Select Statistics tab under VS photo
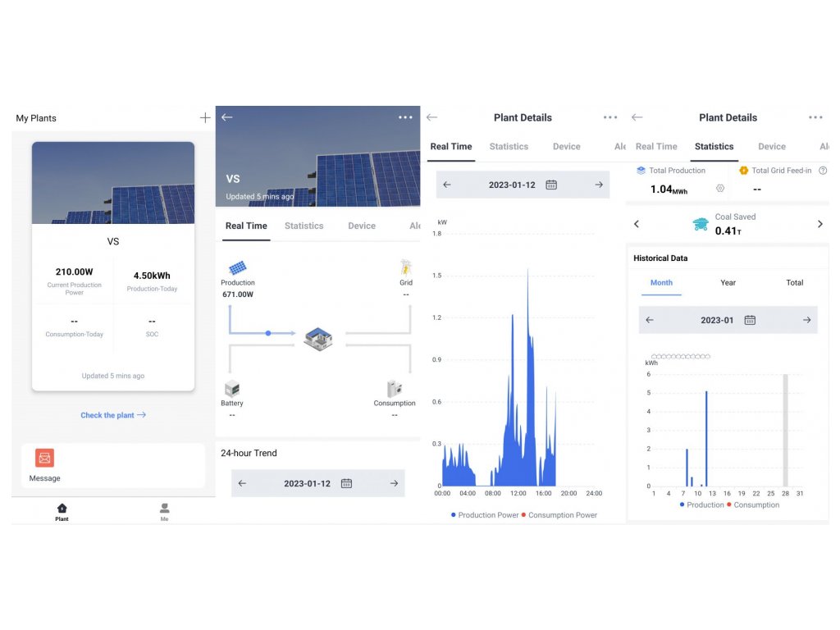 click(x=304, y=226)
